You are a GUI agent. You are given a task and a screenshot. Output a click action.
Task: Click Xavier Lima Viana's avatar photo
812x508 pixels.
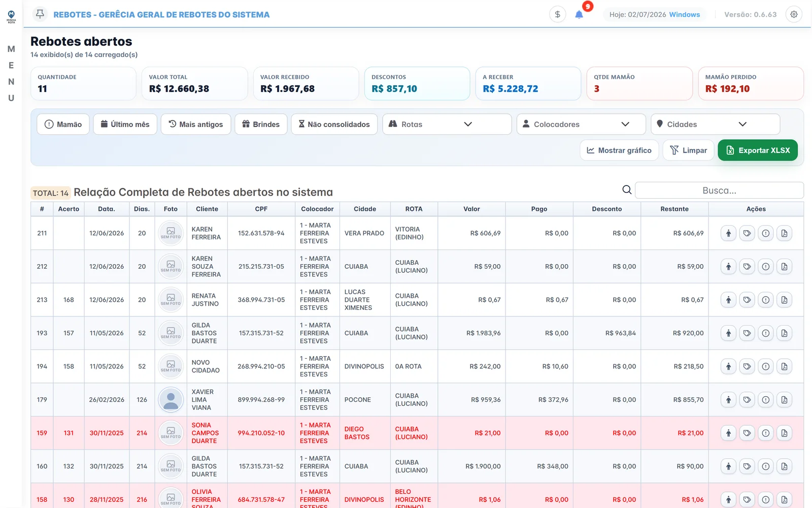coord(171,400)
